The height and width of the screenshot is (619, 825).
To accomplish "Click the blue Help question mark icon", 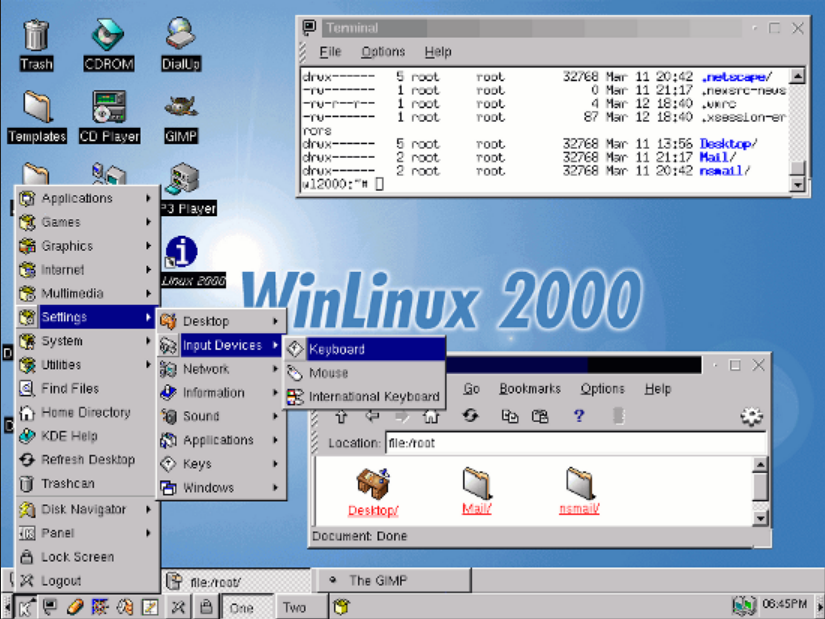I will (579, 416).
